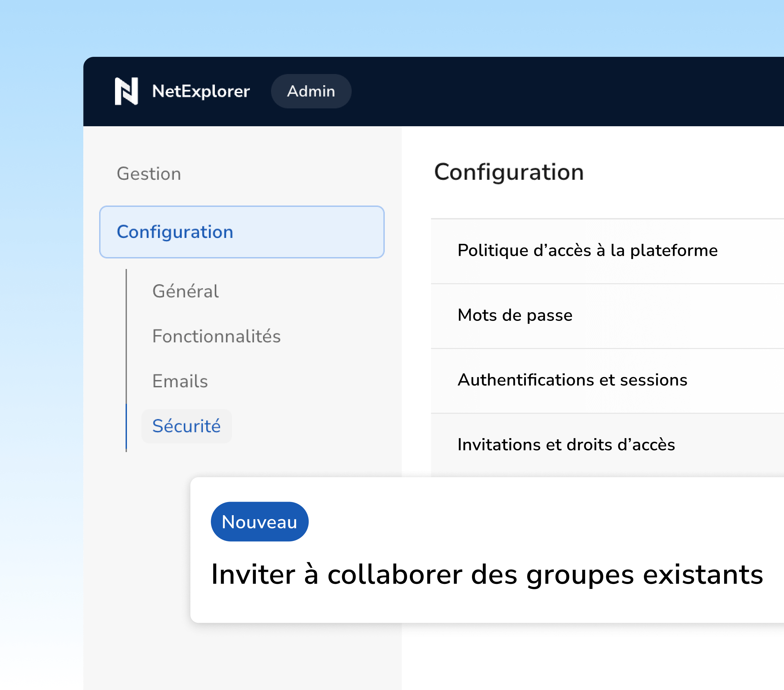Screen dimensions: 784x690
Task: Open the Admin badge in header
Action: click(311, 91)
